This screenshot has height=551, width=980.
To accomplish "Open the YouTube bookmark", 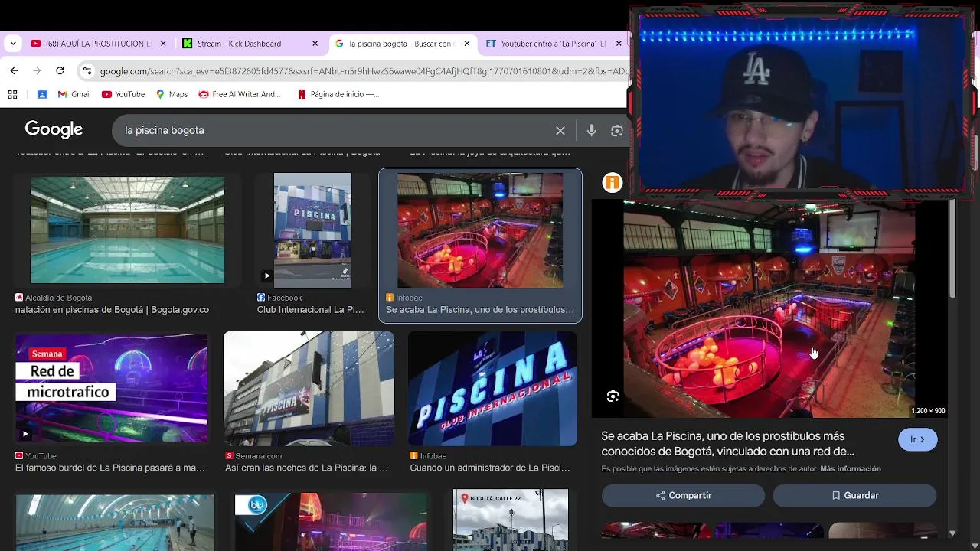I will pos(123,94).
